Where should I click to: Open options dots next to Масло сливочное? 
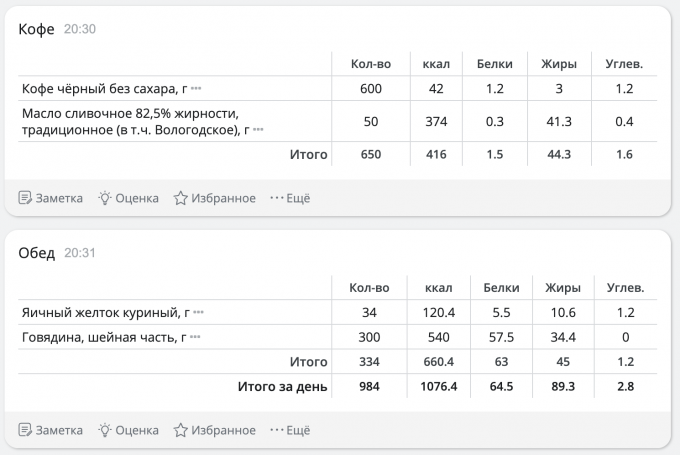point(258,130)
